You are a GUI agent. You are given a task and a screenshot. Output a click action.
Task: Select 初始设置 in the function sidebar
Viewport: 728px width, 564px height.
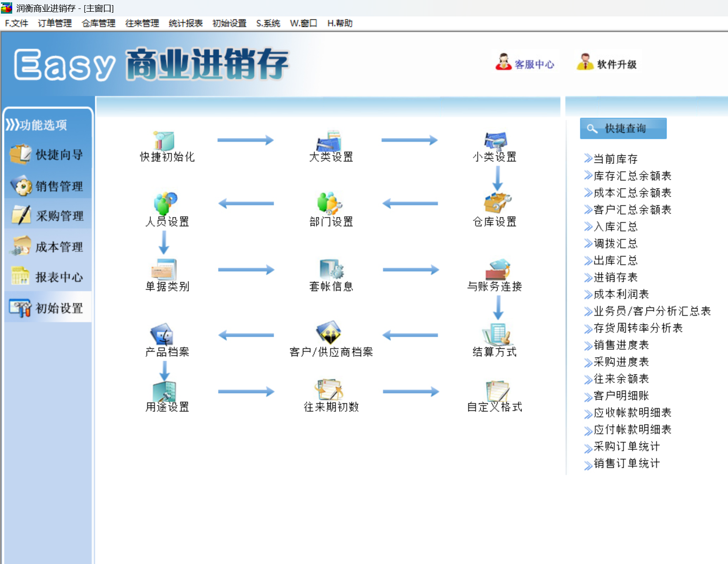tap(48, 308)
